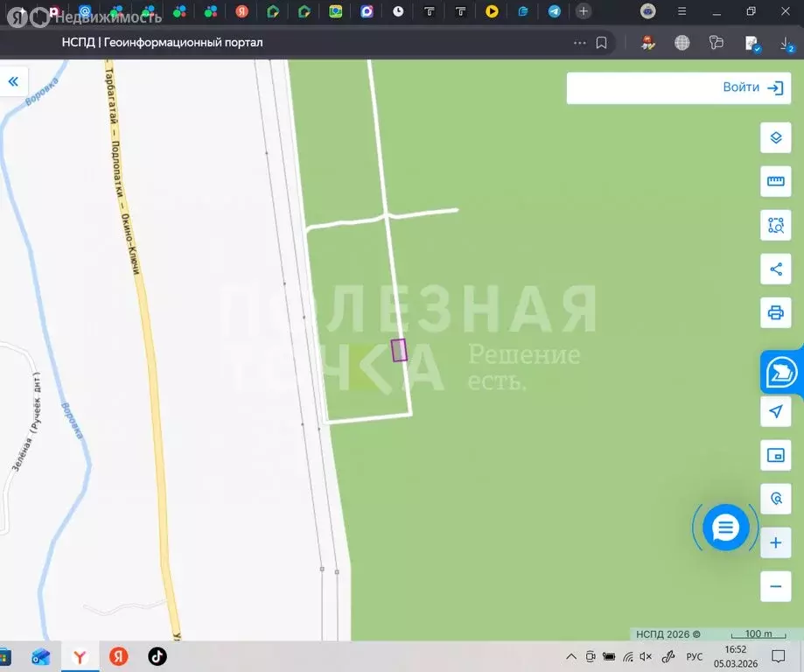The height and width of the screenshot is (672, 804).
Task: Open the mini-map overview icon
Action: click(775, 455)
